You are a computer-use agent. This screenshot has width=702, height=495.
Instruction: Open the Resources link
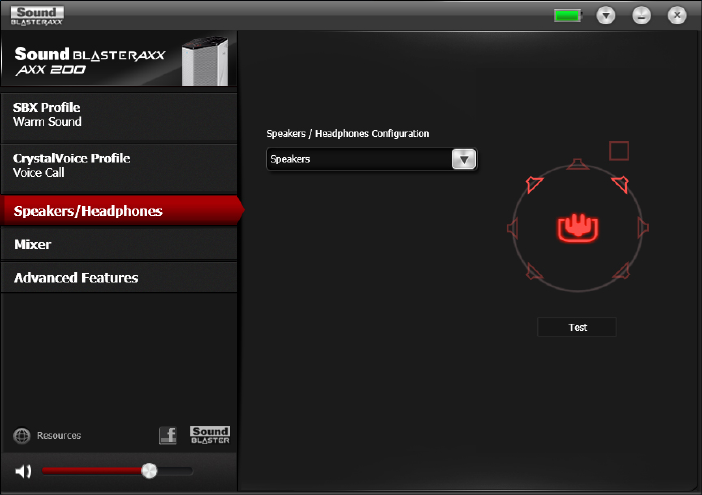[59, 435]
